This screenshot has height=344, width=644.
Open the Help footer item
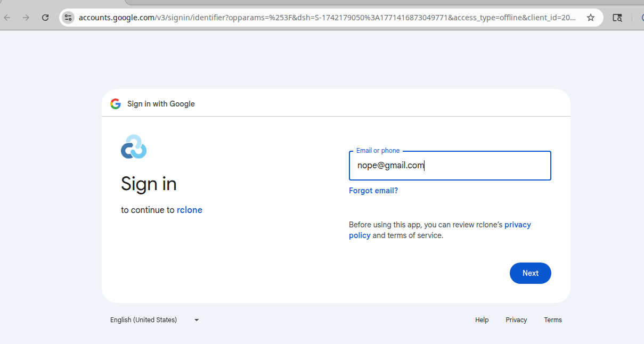482,320
